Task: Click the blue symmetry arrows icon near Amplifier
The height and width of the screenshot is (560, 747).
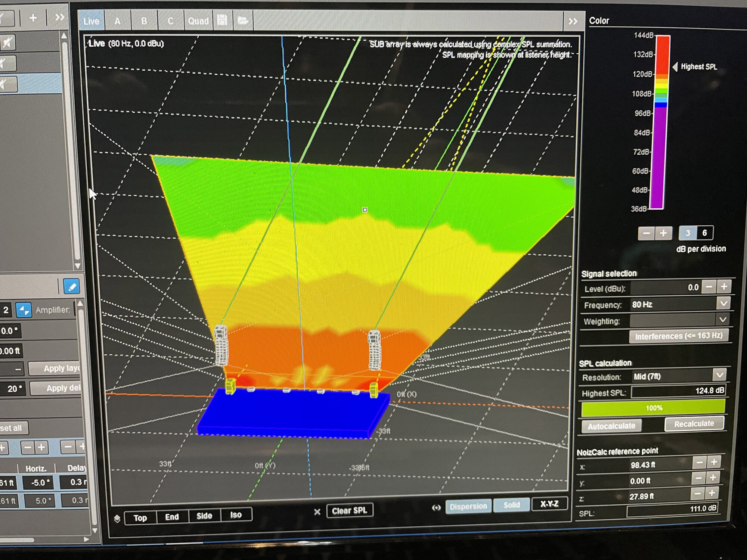Action: tap(24, 310)
